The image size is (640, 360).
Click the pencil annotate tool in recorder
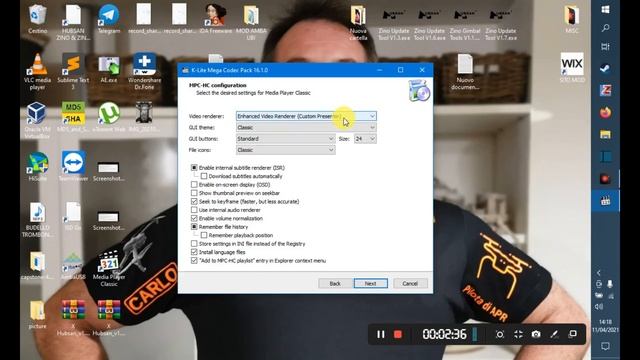(x=554, y=334)
